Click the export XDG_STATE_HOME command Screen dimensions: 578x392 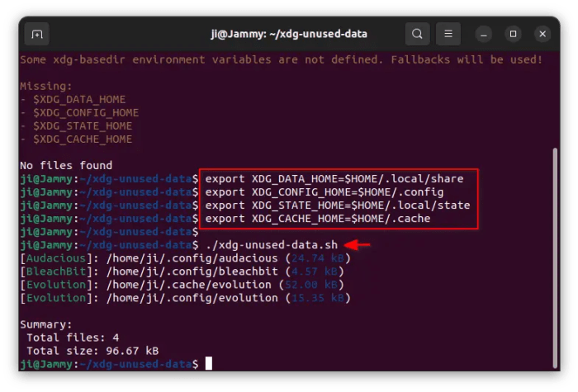coord(338,205)
